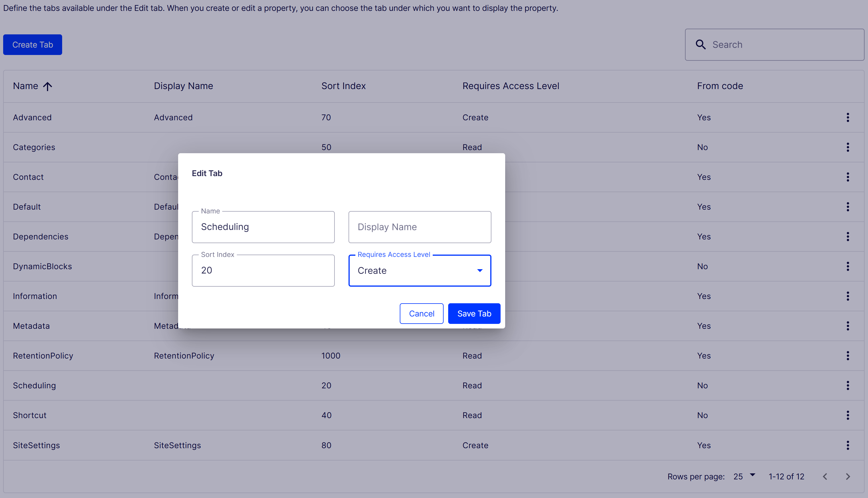Open kebab menu for the SiteSettings row
The height and width of the screenshot is (498, 868).
847,445
